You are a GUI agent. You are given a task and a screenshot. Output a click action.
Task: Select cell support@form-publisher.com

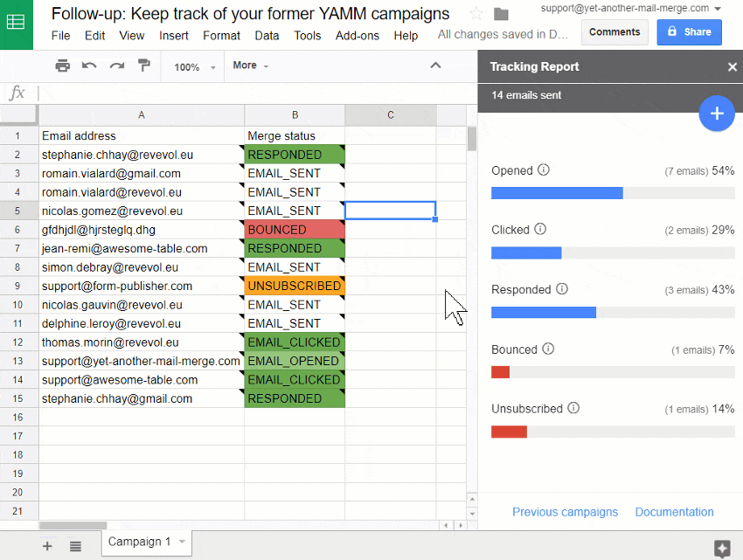142,287
